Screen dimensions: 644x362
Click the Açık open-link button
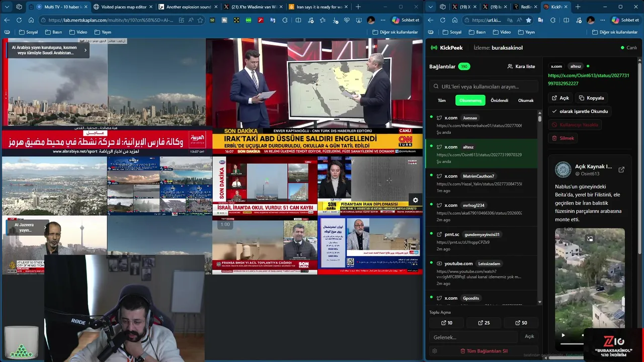(x=560, y=98)
